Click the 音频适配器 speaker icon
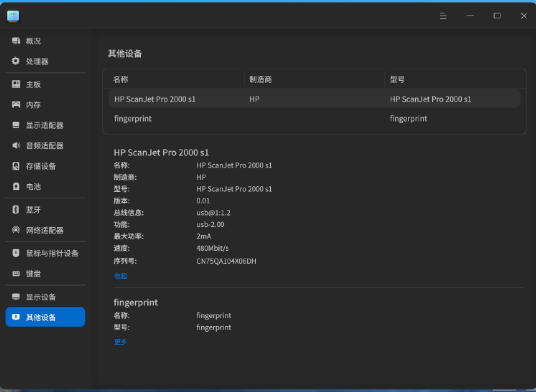This screenshot has height=392, width=536. [x=16, y=146]
